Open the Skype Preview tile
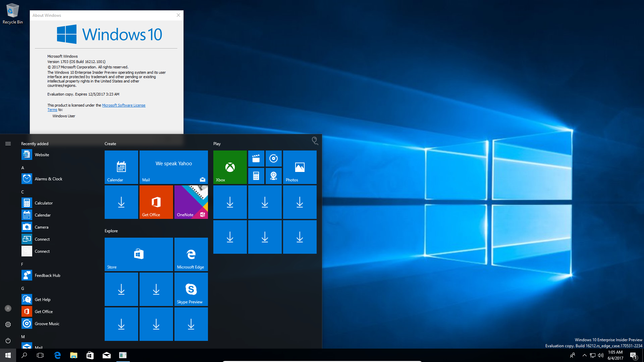This screenshot has height=362, width=644. 191,289
